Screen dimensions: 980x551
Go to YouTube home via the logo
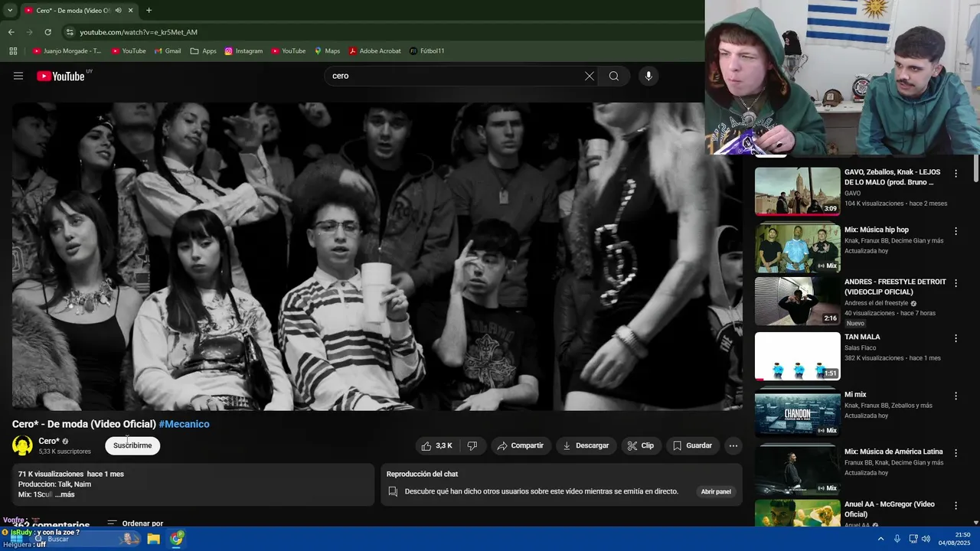point(60,76)
